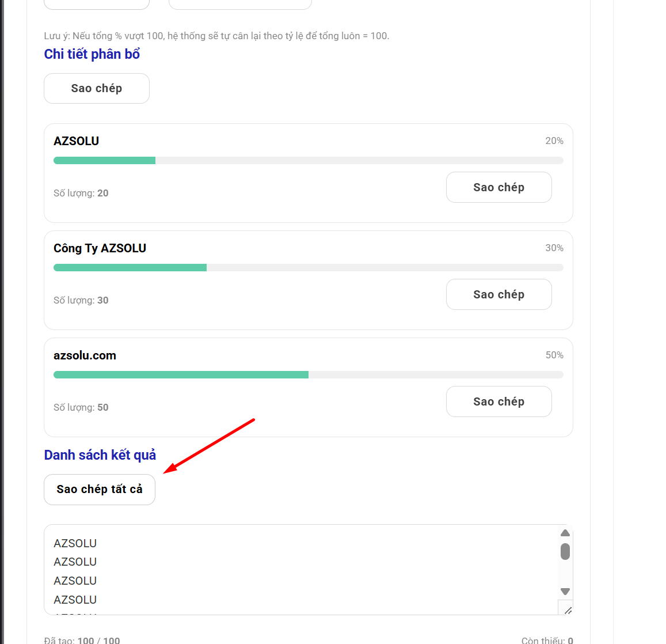This screenshot has width=666, height=644.
Task: Click the AZSOLU card title
Action: coord(77,141)
